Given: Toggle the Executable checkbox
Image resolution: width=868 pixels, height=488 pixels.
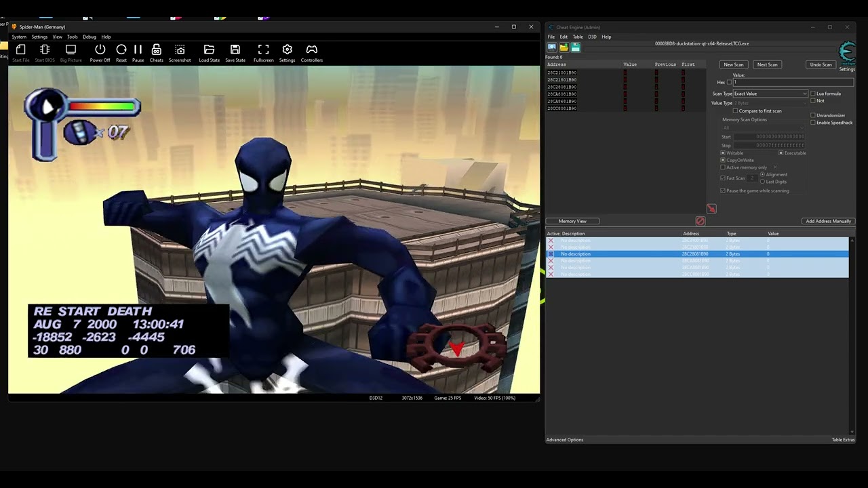Looking at the screenshot, I should 781,153.
